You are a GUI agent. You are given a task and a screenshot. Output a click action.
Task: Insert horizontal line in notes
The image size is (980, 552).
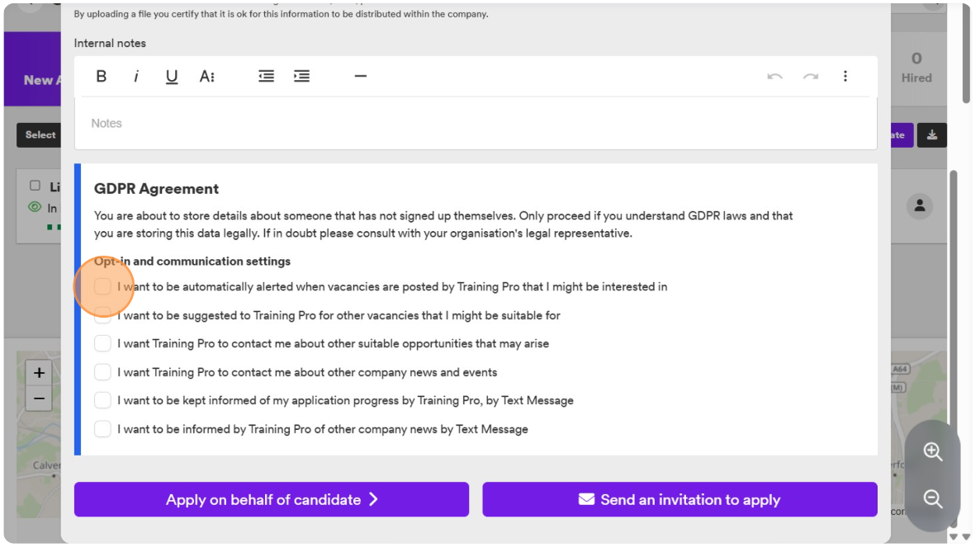tap(361, 76)
